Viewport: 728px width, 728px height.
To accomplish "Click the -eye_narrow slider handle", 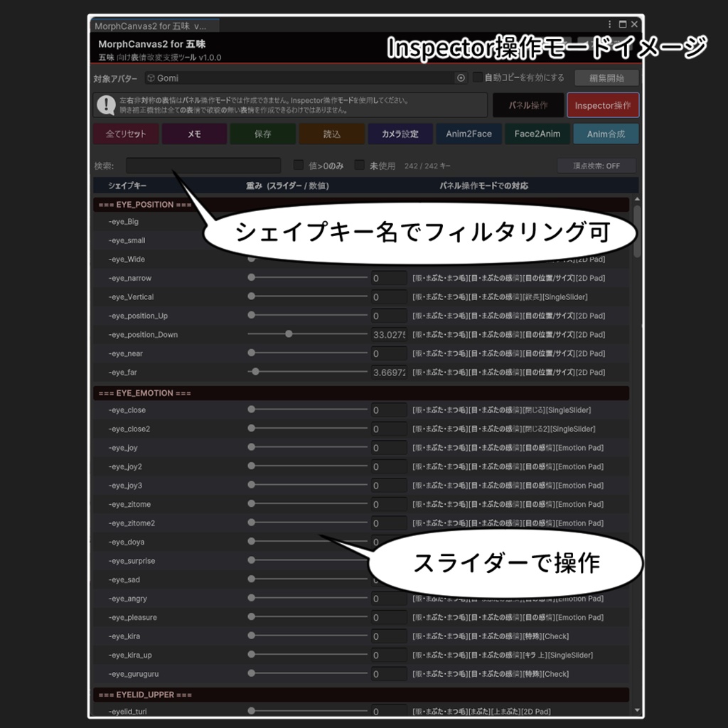I will coord(252,278).
